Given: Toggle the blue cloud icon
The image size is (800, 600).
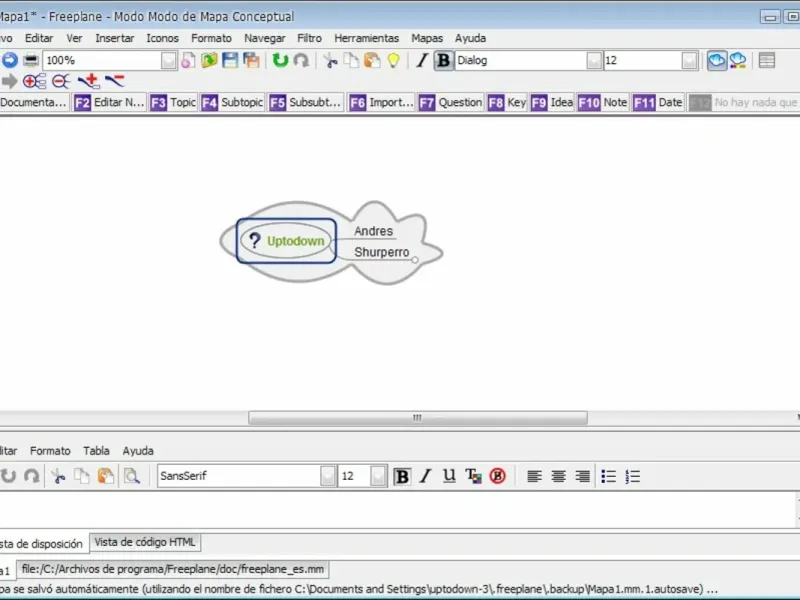Looking at the screenshot, I should click(x=717, y=60).
